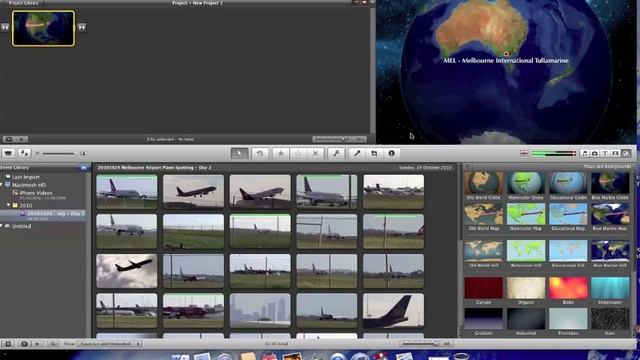Select the globe clip in the project
Image resolution: width=640 pixels, height=360 pixels.
click(43, 28)
